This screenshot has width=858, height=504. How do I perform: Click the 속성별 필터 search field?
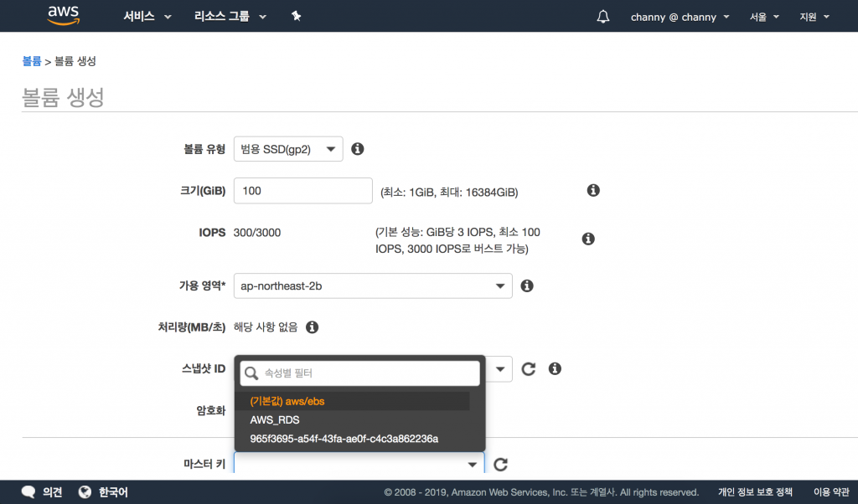tap(360, 373)
